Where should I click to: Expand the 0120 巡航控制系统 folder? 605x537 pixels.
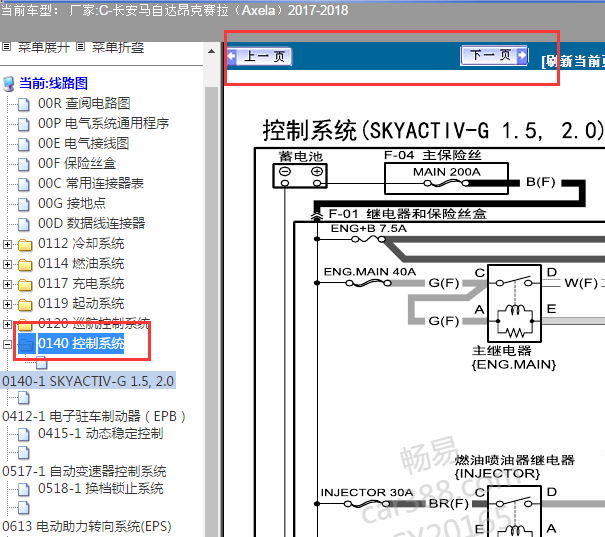7,324
